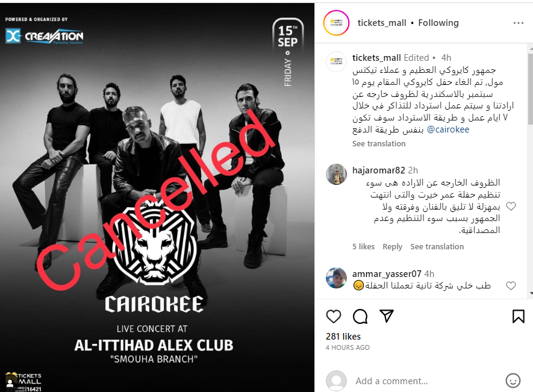
Task: See translation of the post caption
Action: (x=379, y=143)
